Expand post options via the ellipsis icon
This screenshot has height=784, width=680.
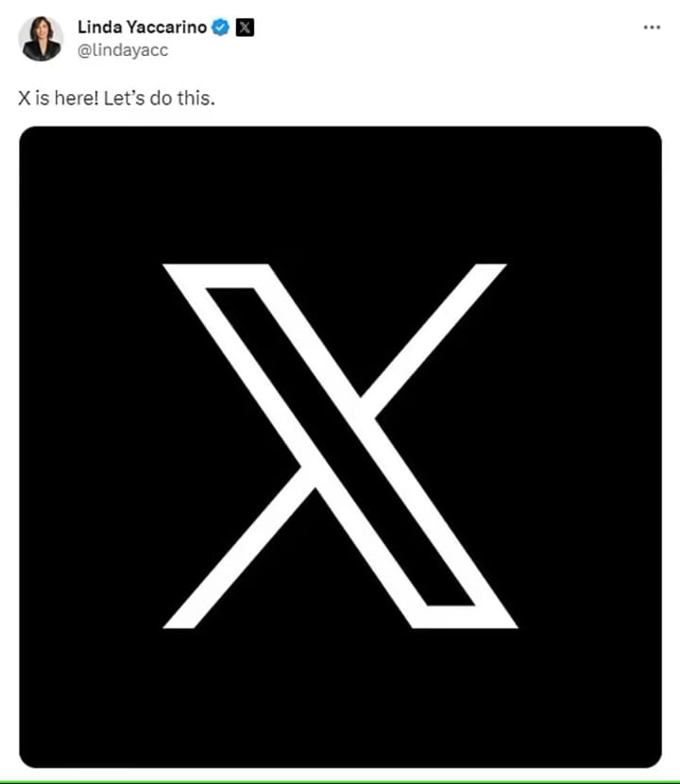652,27
